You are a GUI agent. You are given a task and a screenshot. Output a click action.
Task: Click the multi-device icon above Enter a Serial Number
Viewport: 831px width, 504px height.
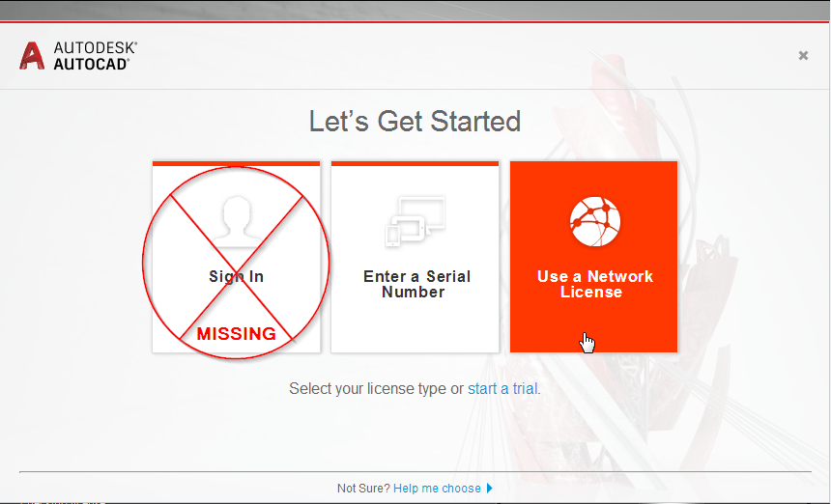415,221
